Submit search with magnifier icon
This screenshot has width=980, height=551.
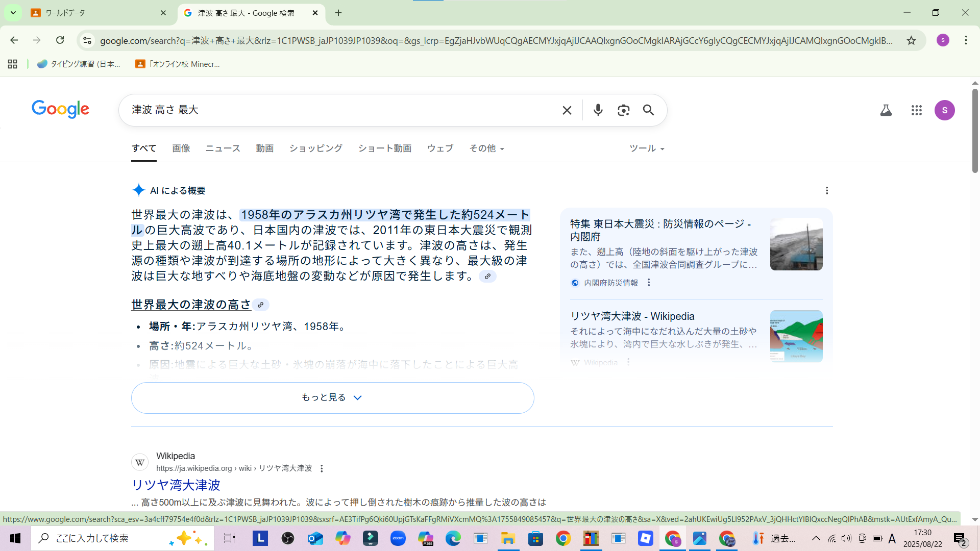click(x=648, y=110)
